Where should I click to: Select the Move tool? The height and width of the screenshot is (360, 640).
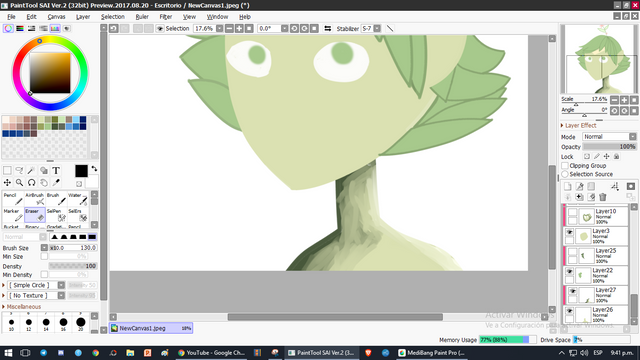click(x=7, y=182)
